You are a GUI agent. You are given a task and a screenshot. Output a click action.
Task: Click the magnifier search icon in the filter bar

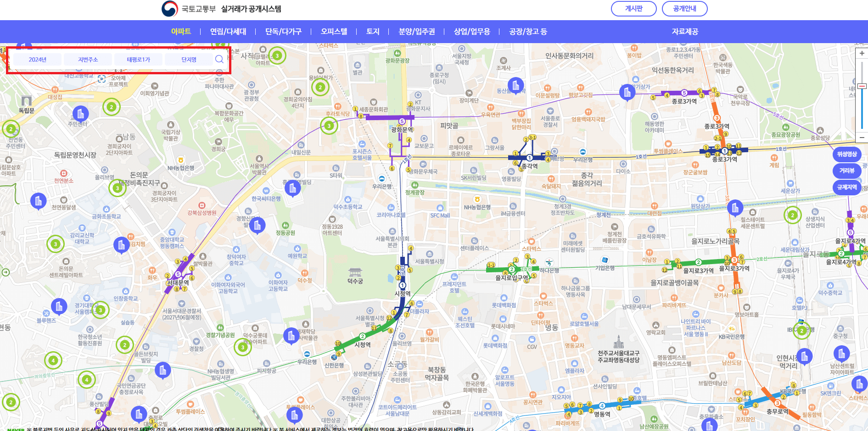click(x=219, y=59)
